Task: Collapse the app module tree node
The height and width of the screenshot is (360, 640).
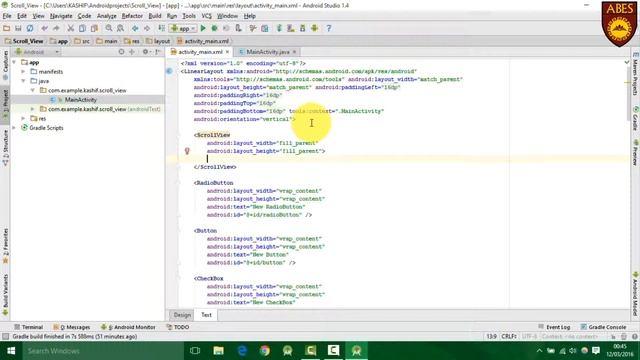Action: (x=15, y=62)
